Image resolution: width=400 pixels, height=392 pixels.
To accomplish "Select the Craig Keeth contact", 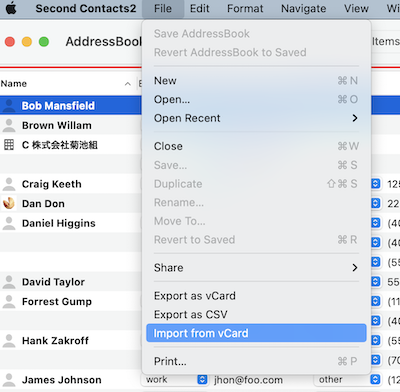I will point(52,184).
